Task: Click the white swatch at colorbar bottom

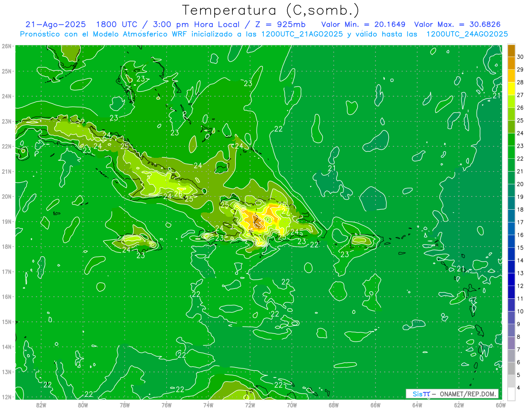Action: coord(511,394)
